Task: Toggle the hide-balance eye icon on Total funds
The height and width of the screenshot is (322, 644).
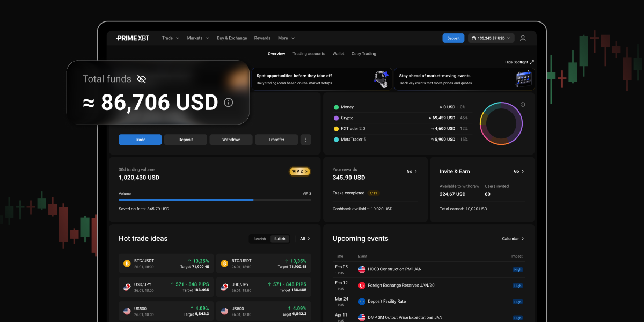Action: tap(142, 79)
